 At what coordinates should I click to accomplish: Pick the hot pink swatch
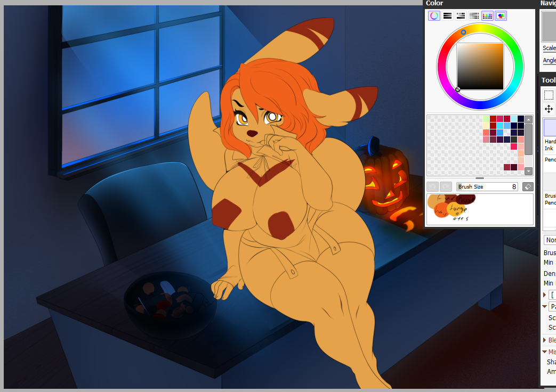[514, 146]
